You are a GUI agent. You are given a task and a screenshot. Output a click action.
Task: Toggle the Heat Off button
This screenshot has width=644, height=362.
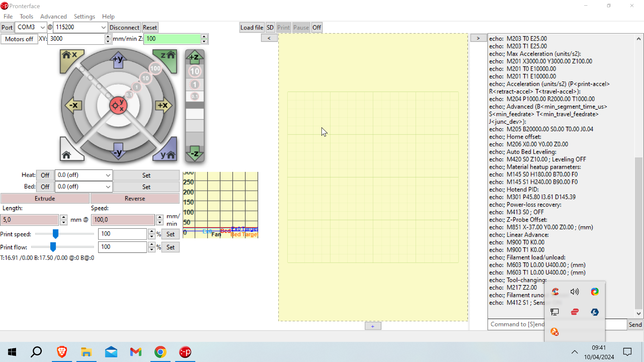click(x=45, y=175)
